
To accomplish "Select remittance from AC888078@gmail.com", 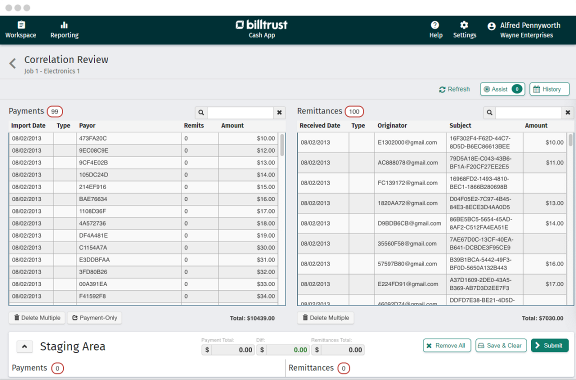I will tap(432, 163).
